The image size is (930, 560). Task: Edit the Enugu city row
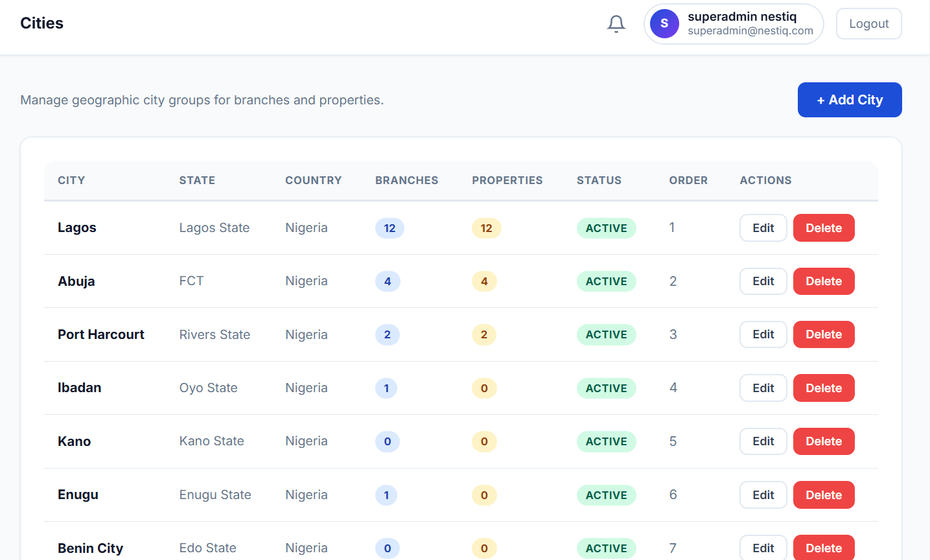pos(763,495)
